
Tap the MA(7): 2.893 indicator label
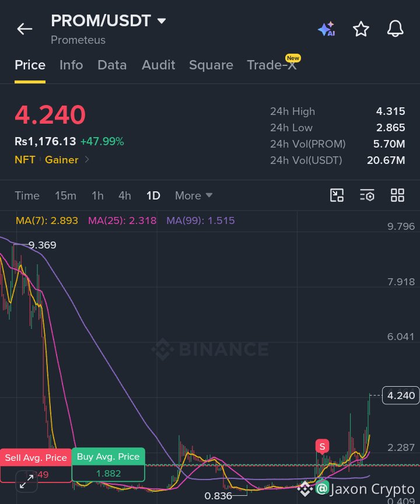click(47, 220)
